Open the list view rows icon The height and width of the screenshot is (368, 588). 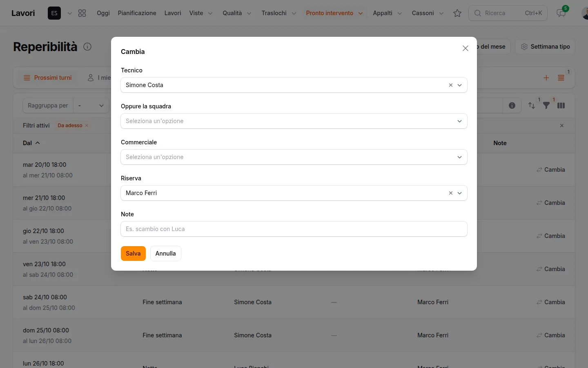(561, 78)
